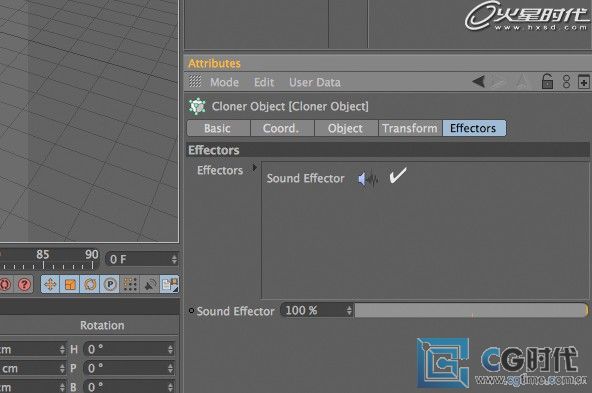592x393 pixels.
Task: Click the Effectors section header
Action: coord(388,150)
